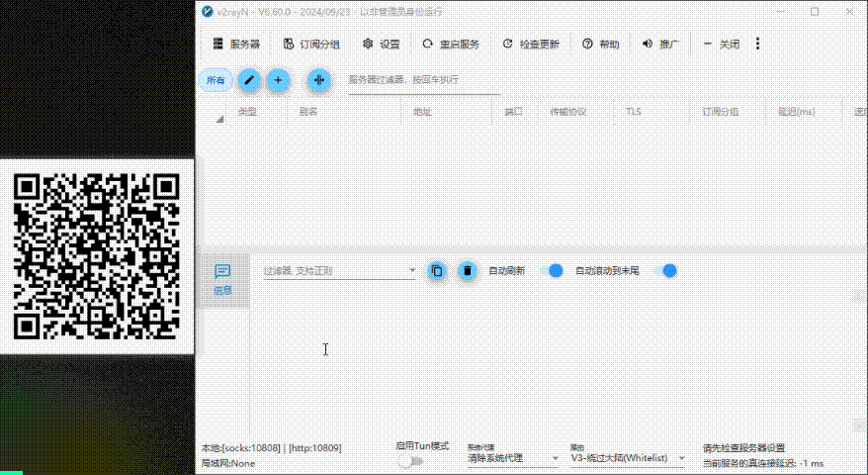This screenshot has width=868, height=475.
Task: Click the select-all corner triangle in table
Action: coord(219,118)
